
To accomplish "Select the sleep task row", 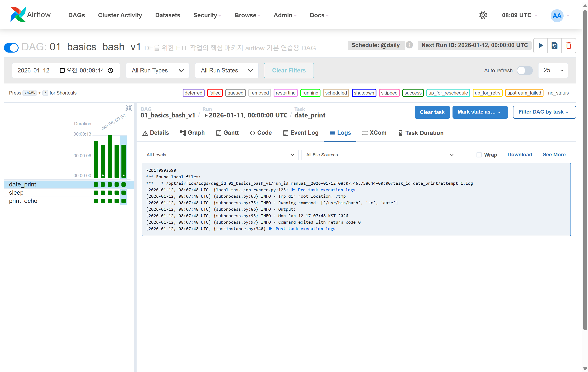I will pos(16,193).
